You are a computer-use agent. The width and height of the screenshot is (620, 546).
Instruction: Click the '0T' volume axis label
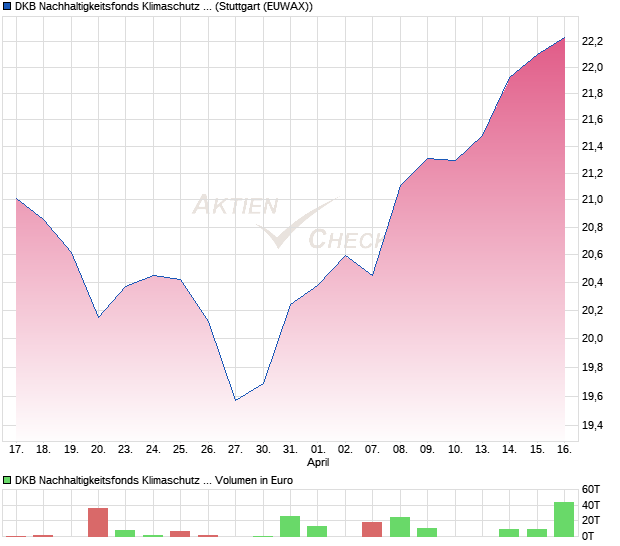click(588, 536)
